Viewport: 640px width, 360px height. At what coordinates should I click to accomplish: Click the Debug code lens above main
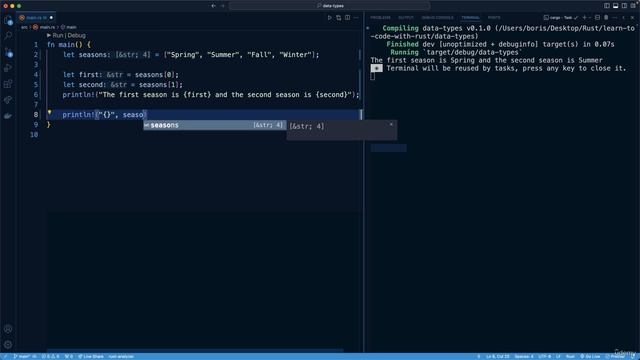click(77, 36)
